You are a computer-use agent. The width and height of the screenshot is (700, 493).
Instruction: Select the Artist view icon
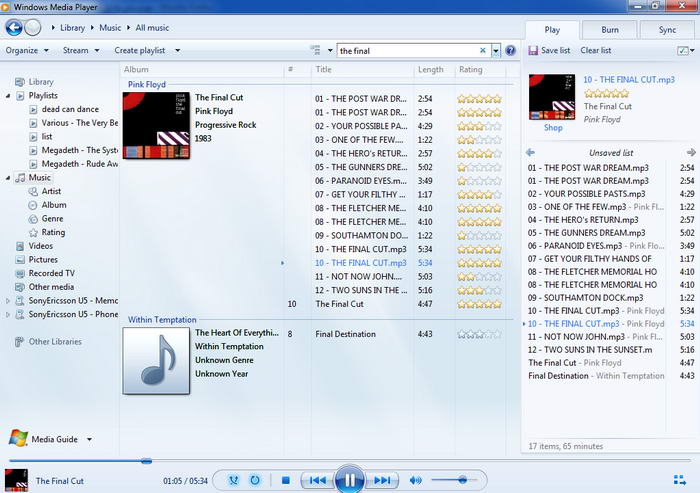click(33, 192)
